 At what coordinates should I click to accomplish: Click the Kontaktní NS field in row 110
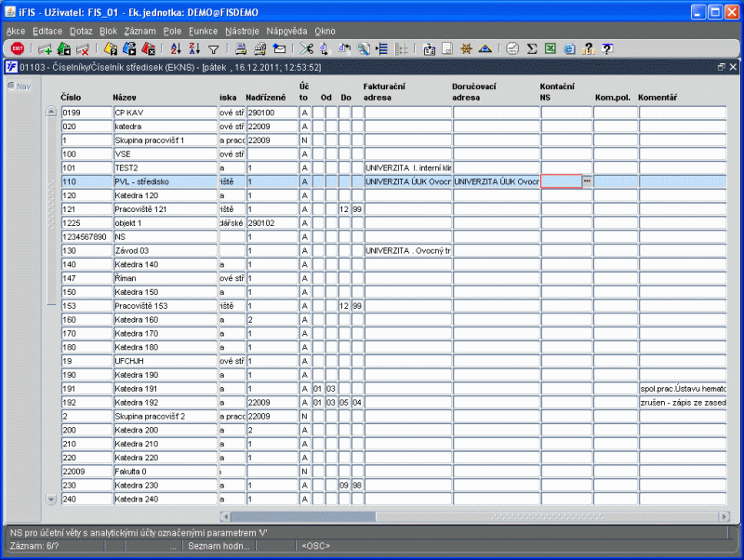tap(562, 181)
